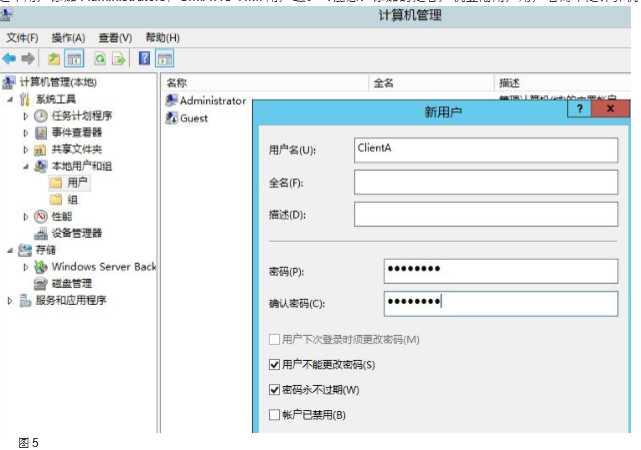Click the 事件查看器 icon
The width and height of the screenshot is (641, 450).
point(41,133)
